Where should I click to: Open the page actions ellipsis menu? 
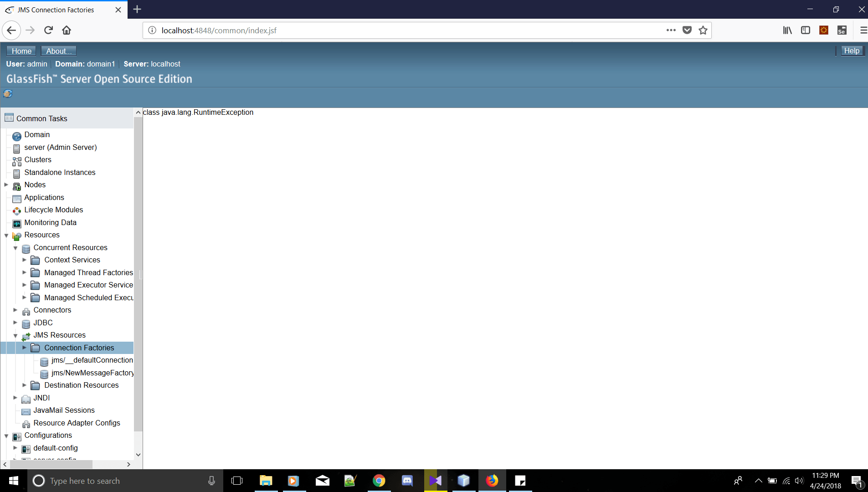tap(671, 30)
